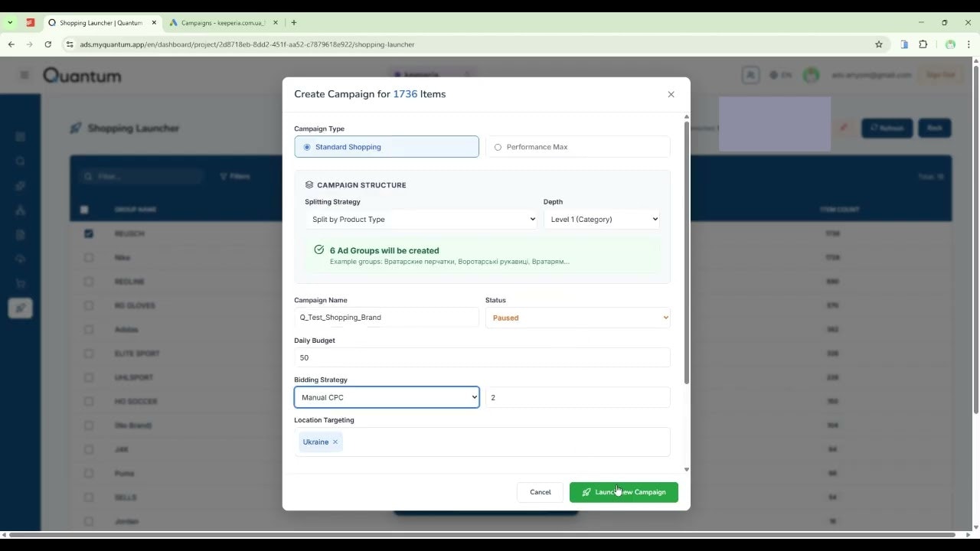Open the hierarchy structure sidebar icon
The height and width of the screenshot is (551, 980).
[21, 210]
